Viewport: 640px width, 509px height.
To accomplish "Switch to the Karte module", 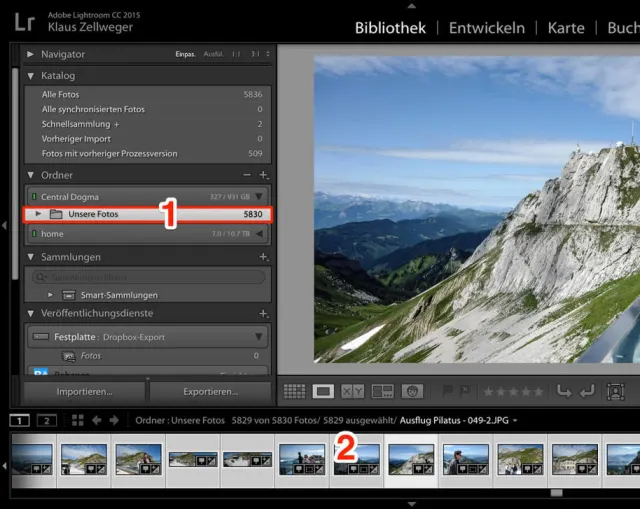I will tap(566, 28).
